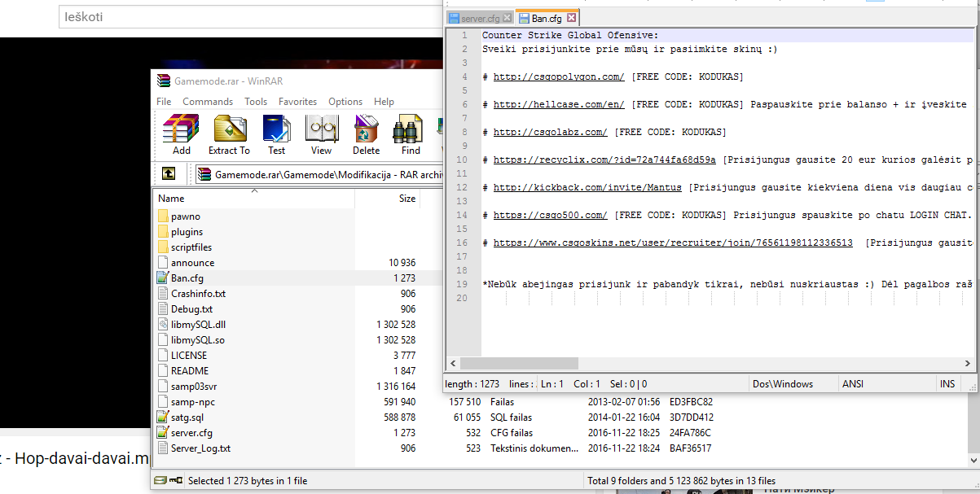Viewport: 980px width, 494px height.
Task: Click the Server_Log.txt file icon
Action: pyautogui.click(x=163, y=448)
